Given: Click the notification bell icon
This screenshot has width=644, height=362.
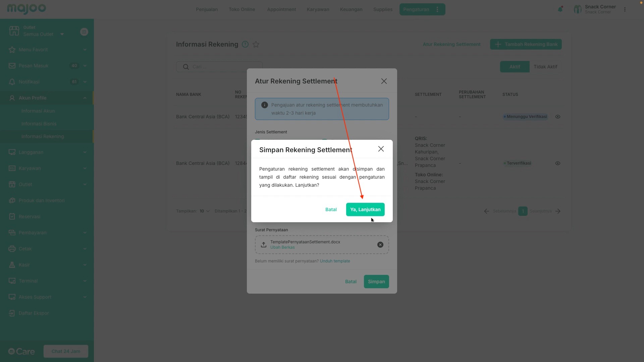Looking at the screenshot, I should point(560,9).
